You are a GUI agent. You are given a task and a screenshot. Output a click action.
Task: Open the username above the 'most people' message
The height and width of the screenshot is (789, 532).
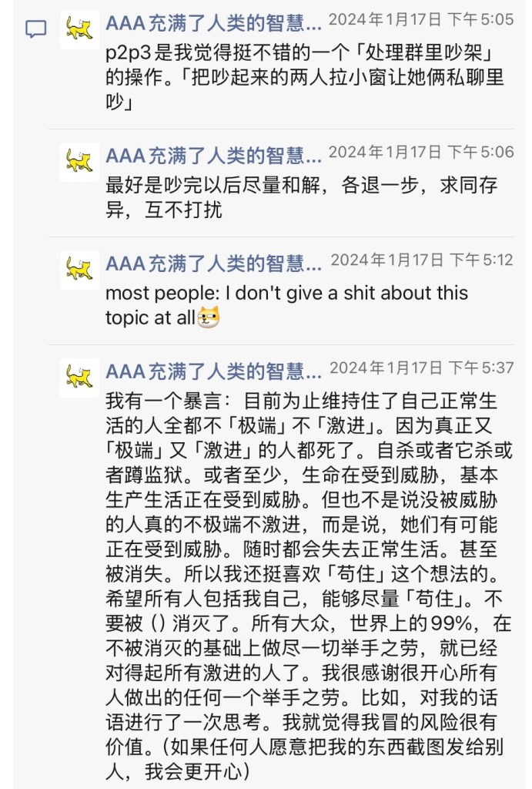[213, 264]
